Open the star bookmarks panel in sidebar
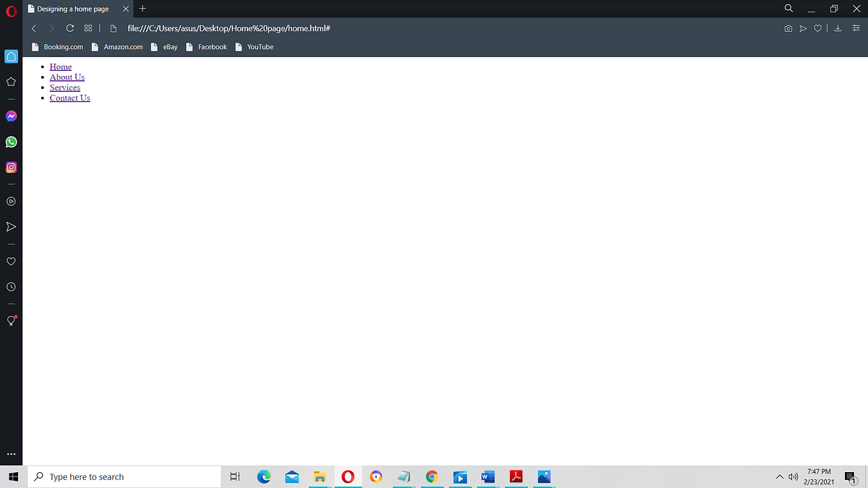 coord(11,82)
